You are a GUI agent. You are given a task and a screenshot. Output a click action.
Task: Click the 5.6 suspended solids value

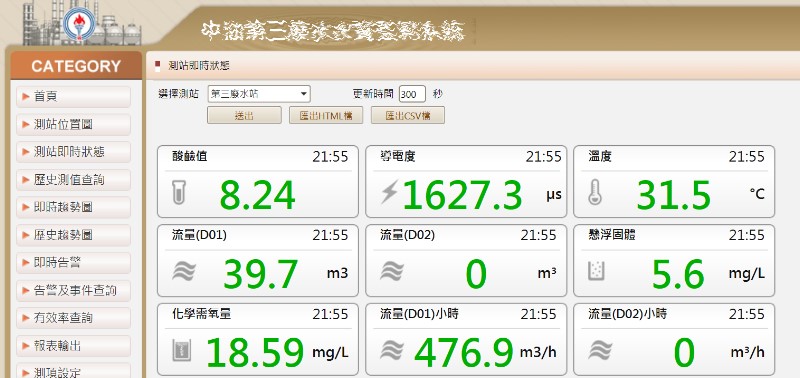tap(678, 274)
